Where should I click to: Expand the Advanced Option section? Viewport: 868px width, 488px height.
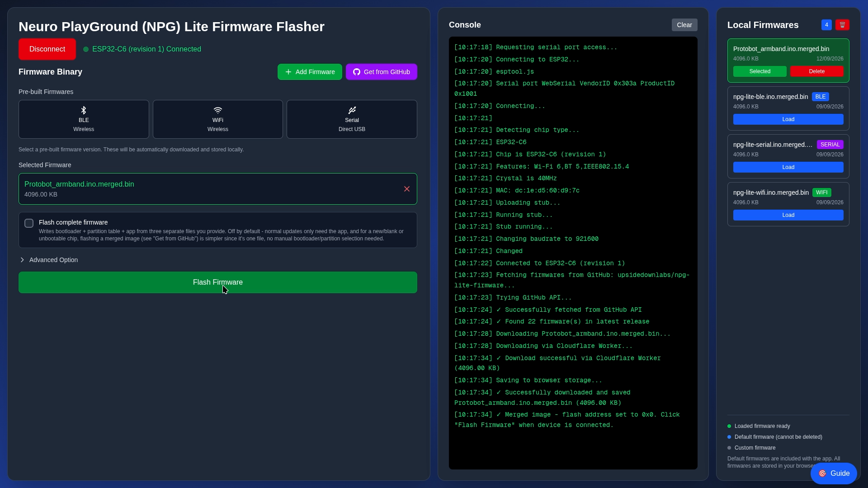[x=49, y=260]
